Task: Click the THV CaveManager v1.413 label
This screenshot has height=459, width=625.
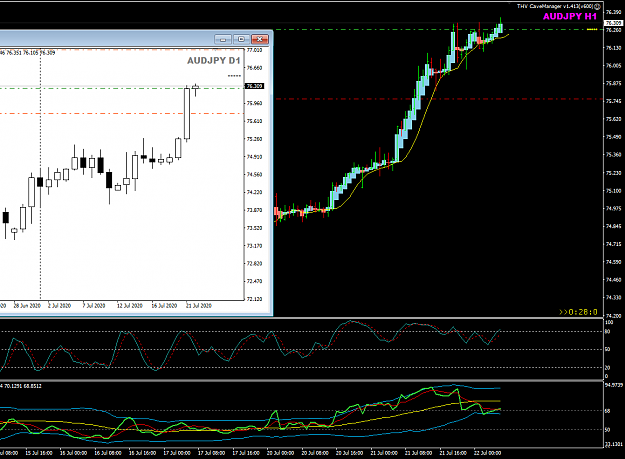Action: (554, 6)
